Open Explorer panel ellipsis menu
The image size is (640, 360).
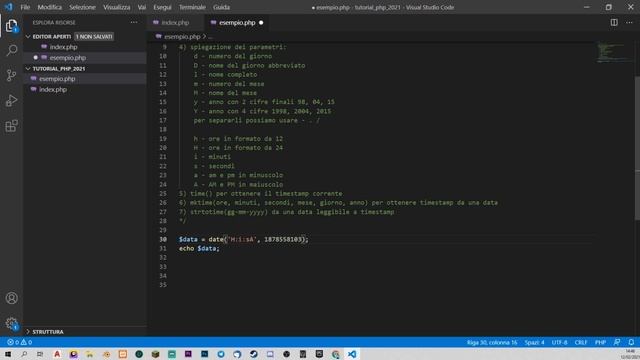point(134,22)
